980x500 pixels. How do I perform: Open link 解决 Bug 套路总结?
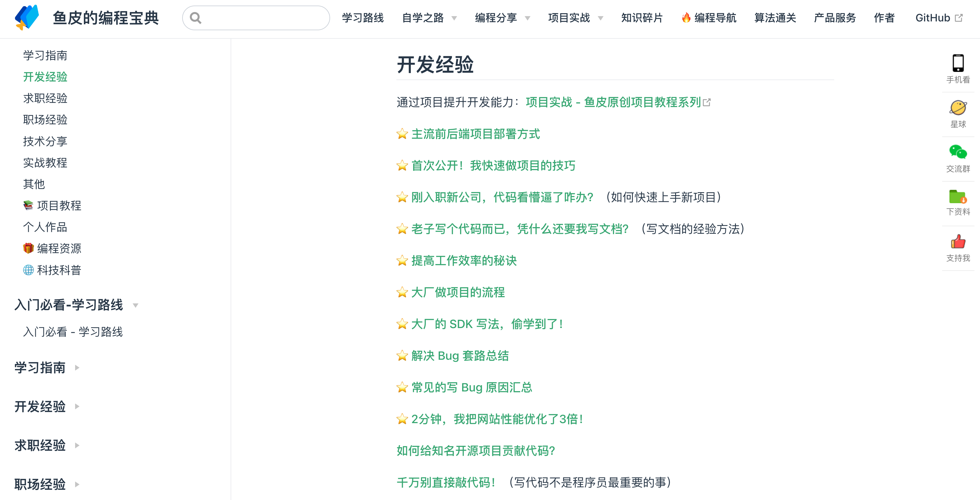[x=459, y=356]
